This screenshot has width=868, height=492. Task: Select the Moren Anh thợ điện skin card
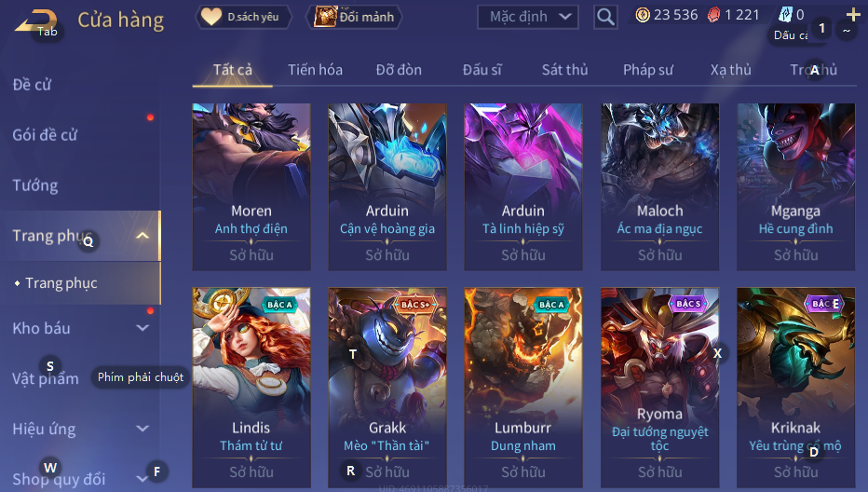[x=251, y=186]
